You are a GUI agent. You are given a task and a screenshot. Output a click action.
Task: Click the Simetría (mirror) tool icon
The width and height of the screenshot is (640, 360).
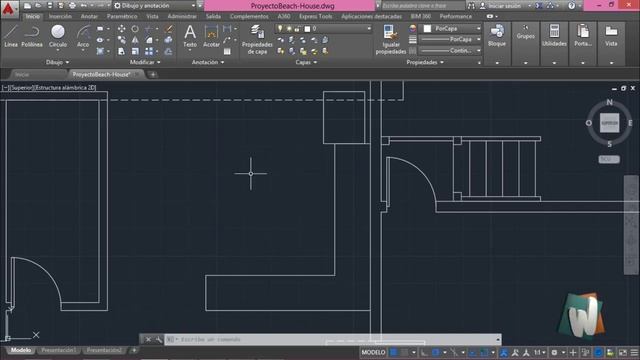(135, 40)
